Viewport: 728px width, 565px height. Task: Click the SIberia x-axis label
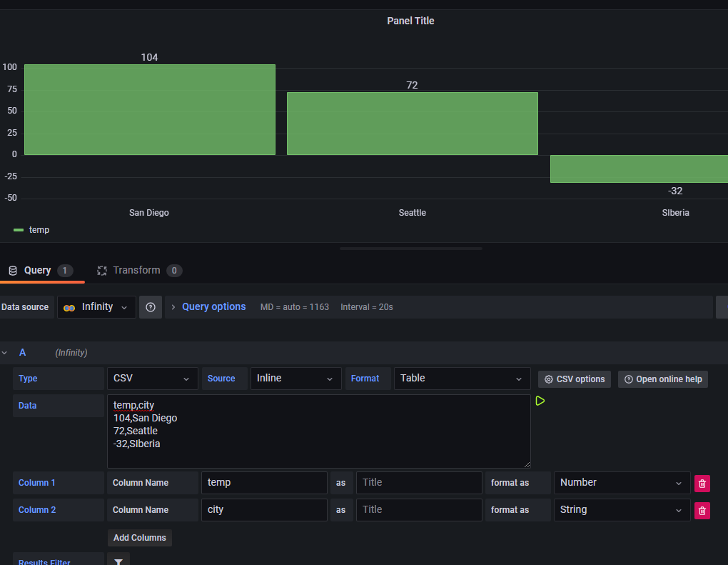675,213
